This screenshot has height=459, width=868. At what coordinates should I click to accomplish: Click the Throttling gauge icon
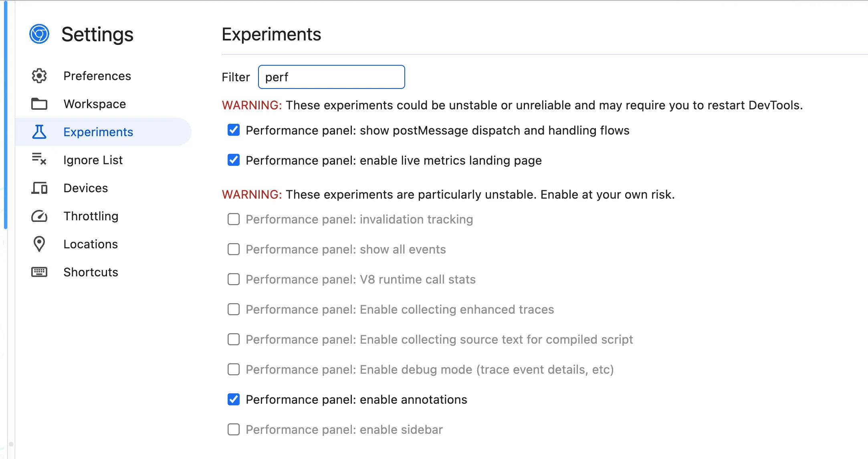(39, 216)
